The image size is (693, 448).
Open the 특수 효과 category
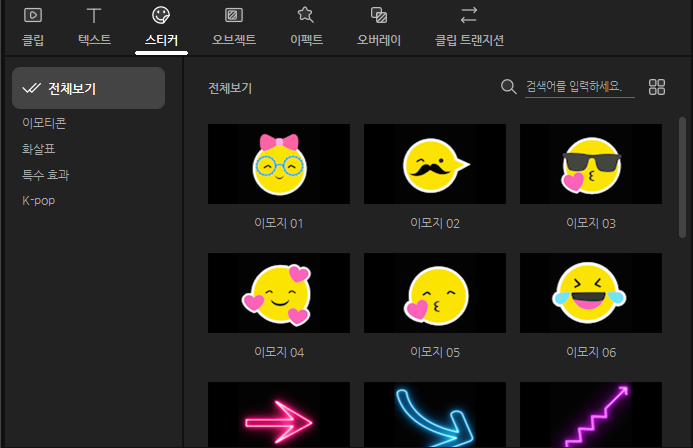point(45,175)
